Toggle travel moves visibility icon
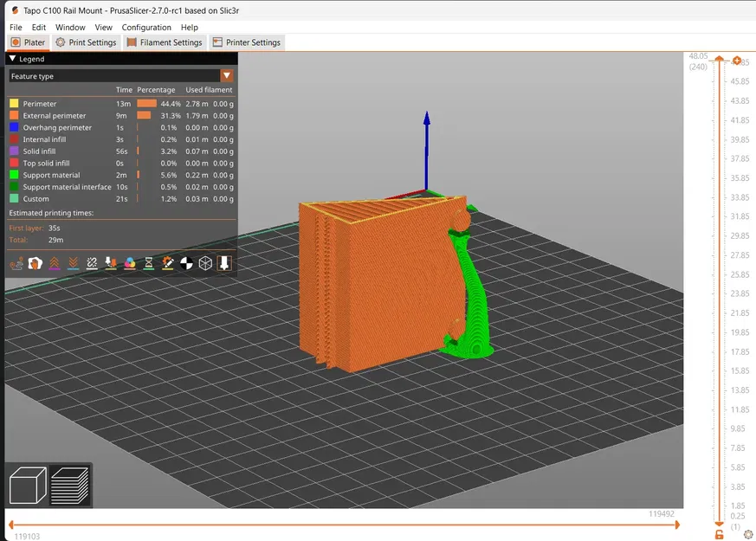This screenshot has width=756, height=541. (x=16, y=263)
